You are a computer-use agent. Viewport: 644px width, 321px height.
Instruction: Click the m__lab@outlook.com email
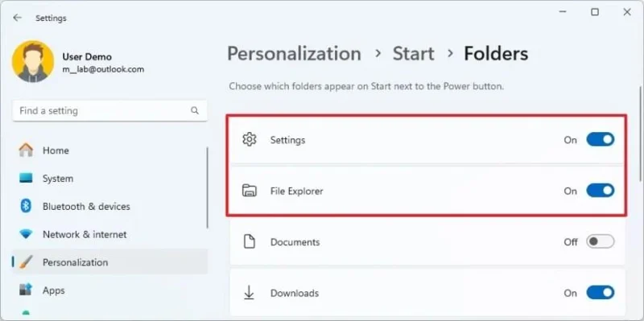click(103, 69)
